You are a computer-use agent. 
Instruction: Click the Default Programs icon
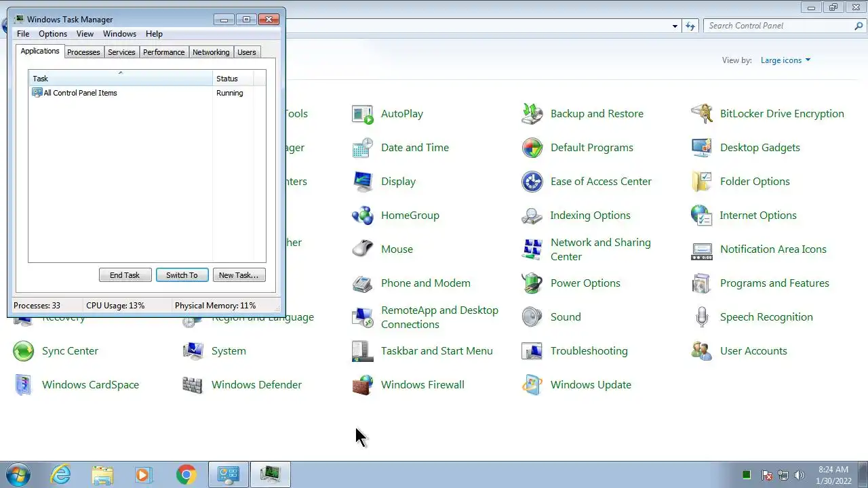[x=532, y=148]
